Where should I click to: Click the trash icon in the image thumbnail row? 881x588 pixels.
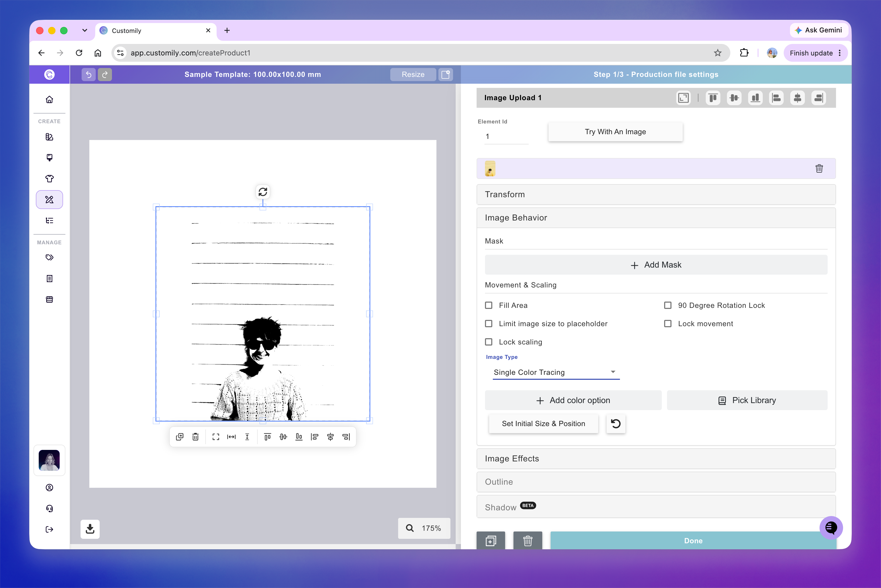(x=819, y=168)
